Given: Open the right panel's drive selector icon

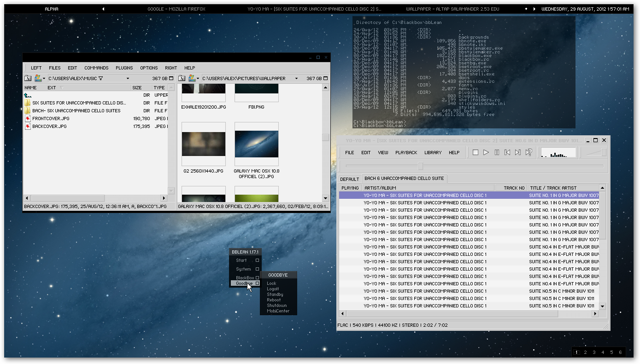Looking at the screenshot, I should [192, 78].
